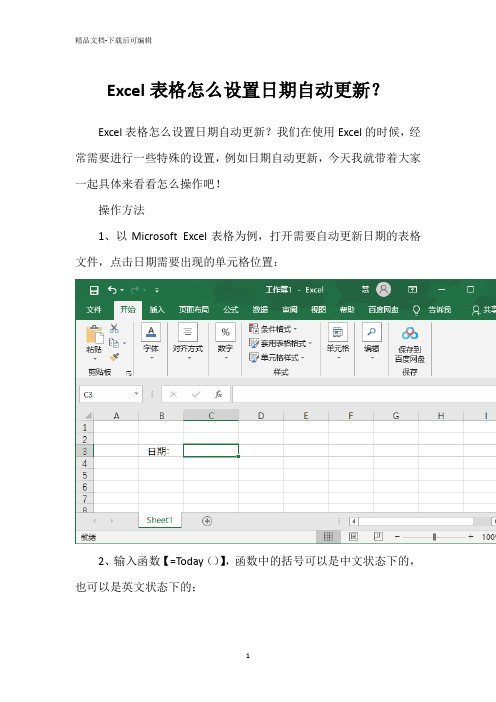496x702 pixels.
Task: Select row 5 header
Action: (85, 475)
